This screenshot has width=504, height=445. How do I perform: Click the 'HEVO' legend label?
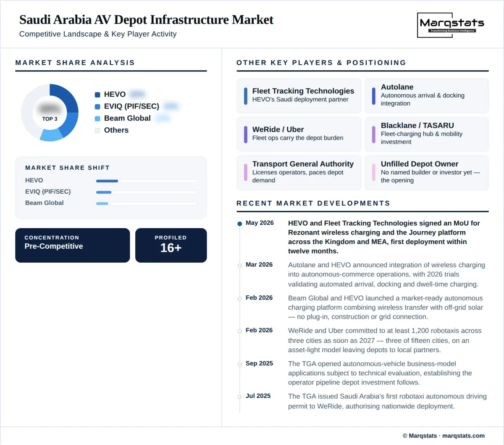point(115,95)
